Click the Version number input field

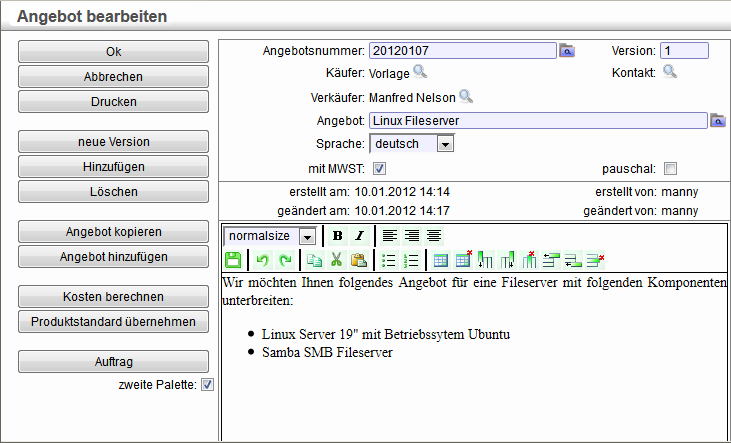coord(684,50)
